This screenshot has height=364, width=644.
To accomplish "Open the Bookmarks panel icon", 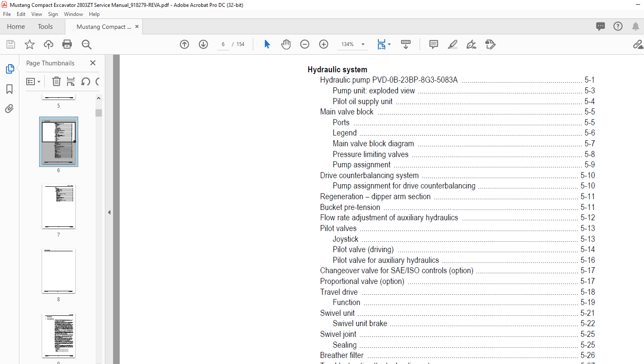I will tap(9, 89).
